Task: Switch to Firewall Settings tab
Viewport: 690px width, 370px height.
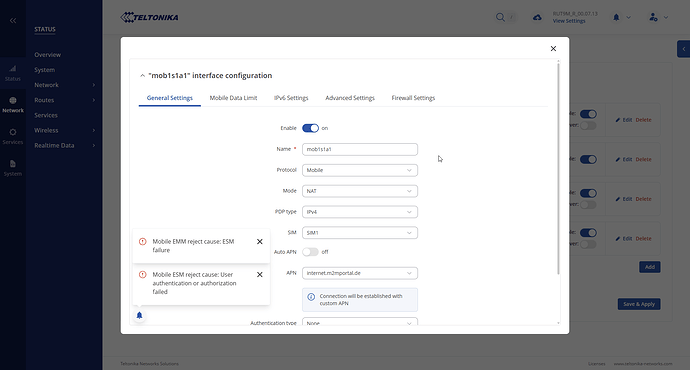Action: [413, 98]
